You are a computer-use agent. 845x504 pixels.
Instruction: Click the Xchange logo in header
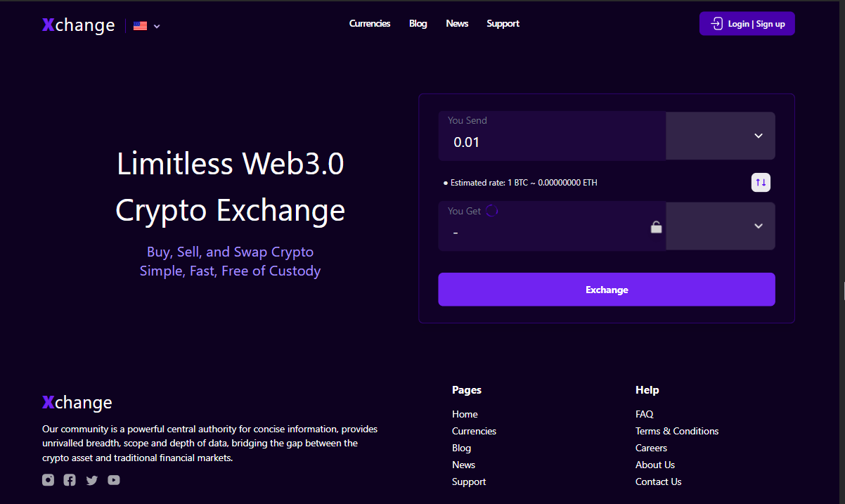(78, 25)
